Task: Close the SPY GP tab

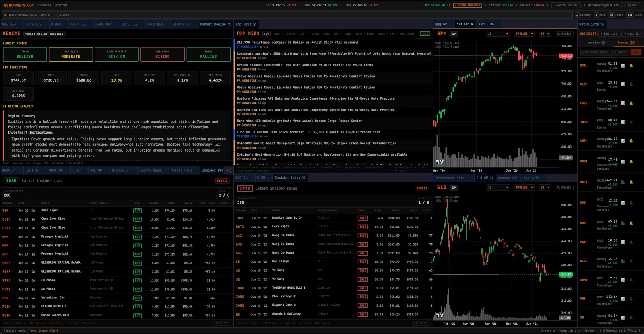Action: (472, 24)
